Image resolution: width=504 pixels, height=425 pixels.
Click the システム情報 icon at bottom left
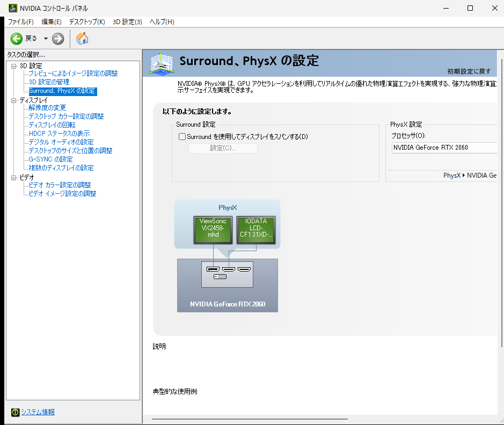tap(15, 412)
